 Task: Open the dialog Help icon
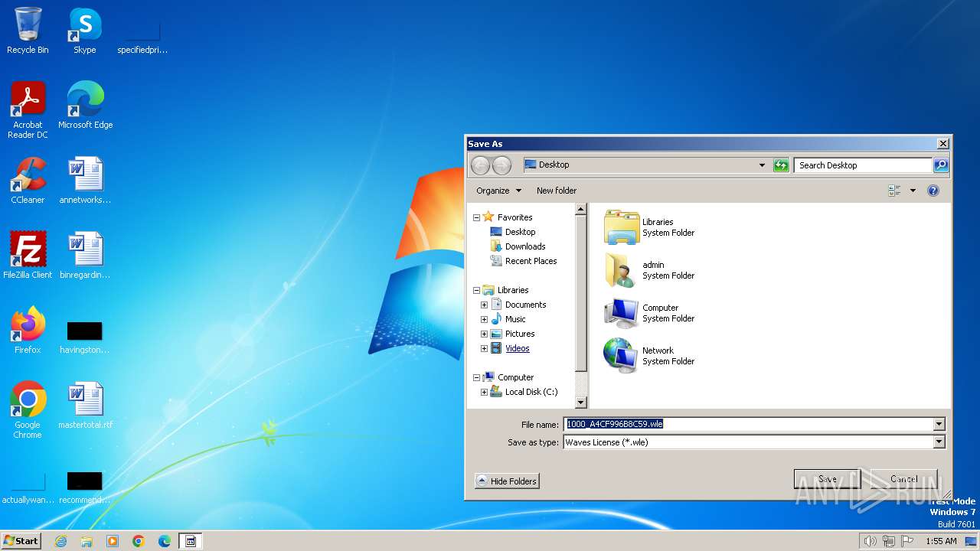[933, 191]
